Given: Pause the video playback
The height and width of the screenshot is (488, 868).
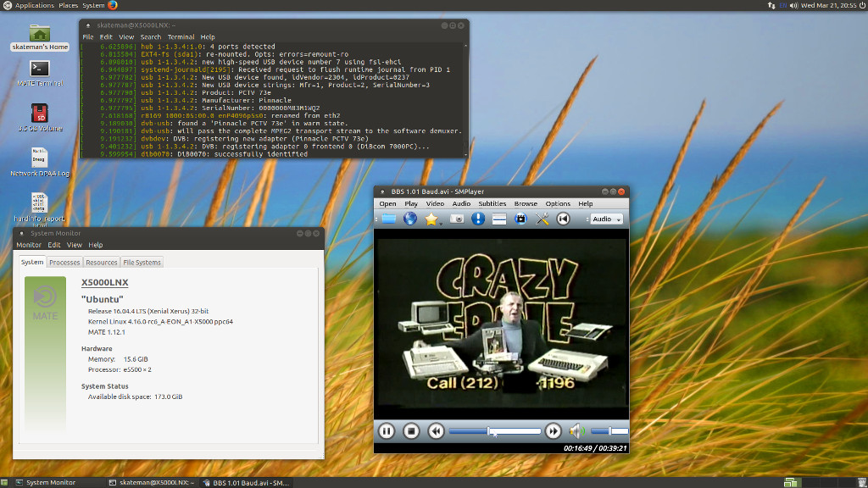Looking at the screenshot, I should [387, 431].
